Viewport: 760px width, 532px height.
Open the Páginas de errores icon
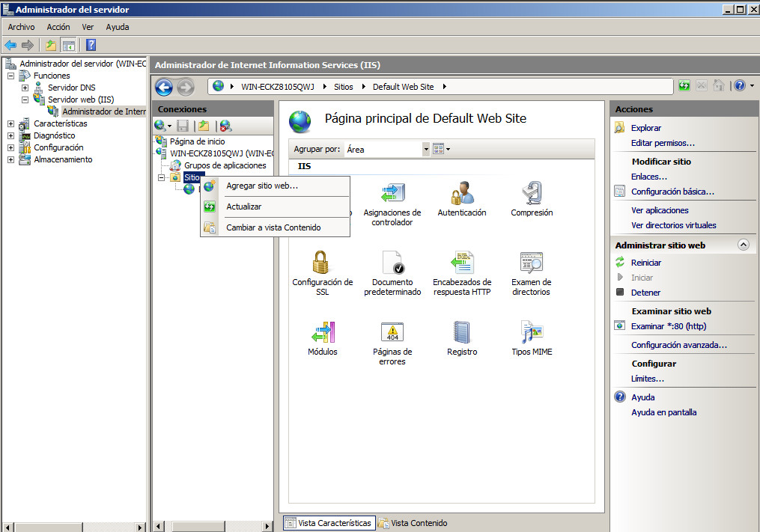392,333
